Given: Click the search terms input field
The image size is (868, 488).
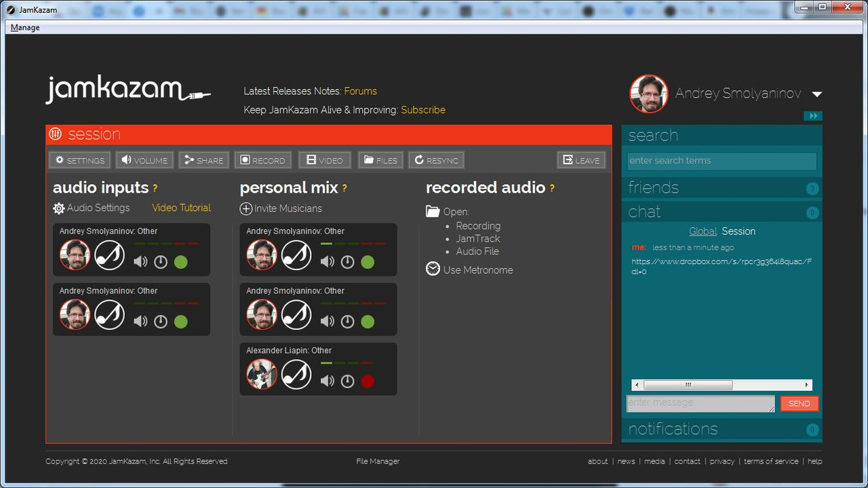Looking at the screenshot, I should (722, 161).
